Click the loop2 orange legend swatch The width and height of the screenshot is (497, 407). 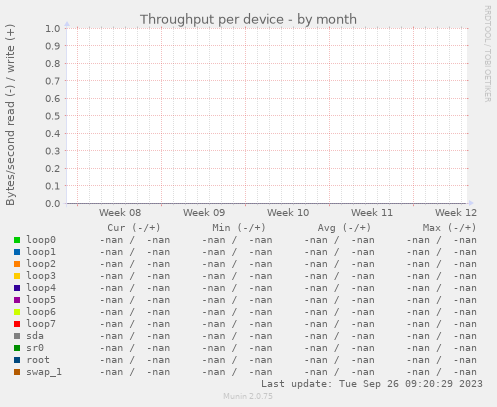click(17, 264)
